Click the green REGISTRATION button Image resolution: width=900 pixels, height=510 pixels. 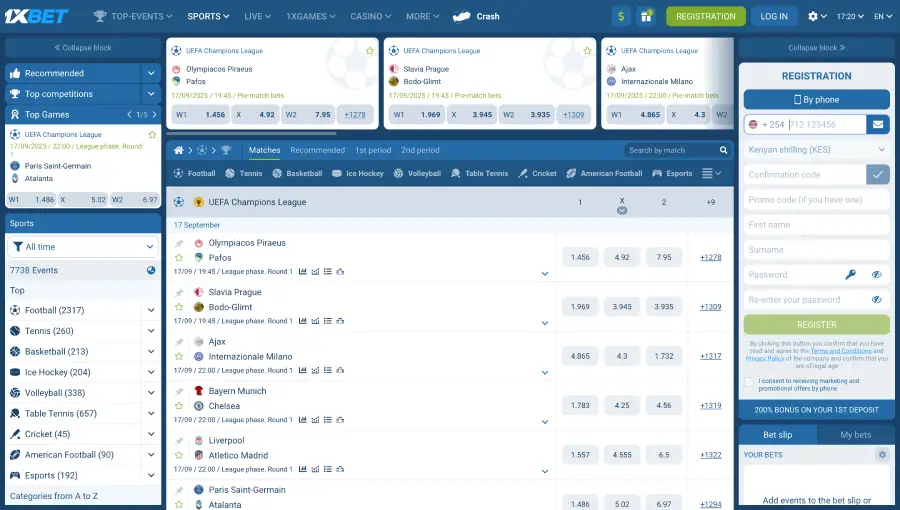(x=705, y=16)
